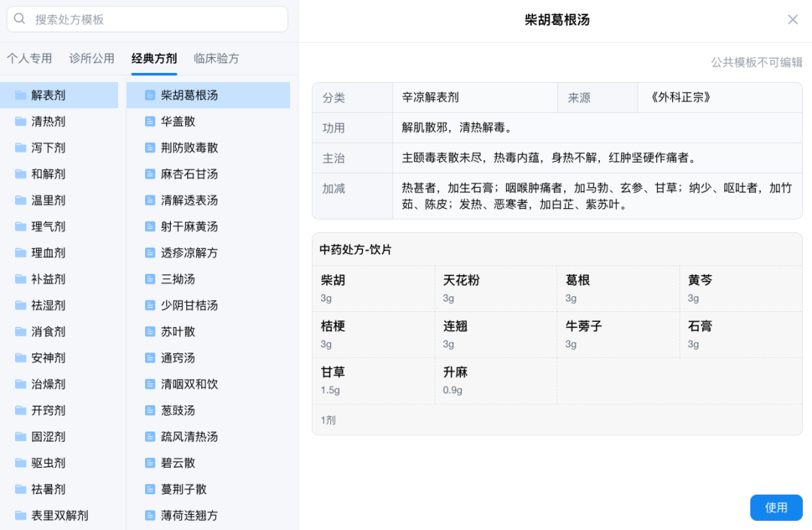Switch to the 个人专用 tab
Screen dimensions: 812x530
(29, 59)
